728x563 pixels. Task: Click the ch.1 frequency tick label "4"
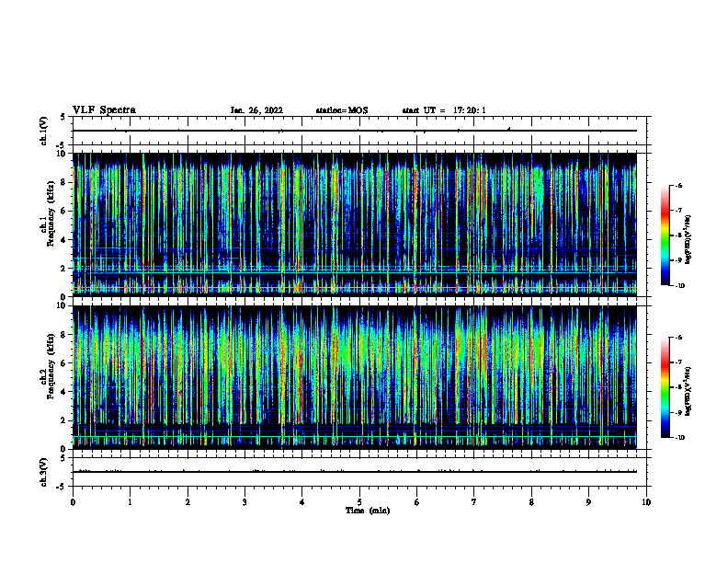pyautogui.click(x=64, y=240)
